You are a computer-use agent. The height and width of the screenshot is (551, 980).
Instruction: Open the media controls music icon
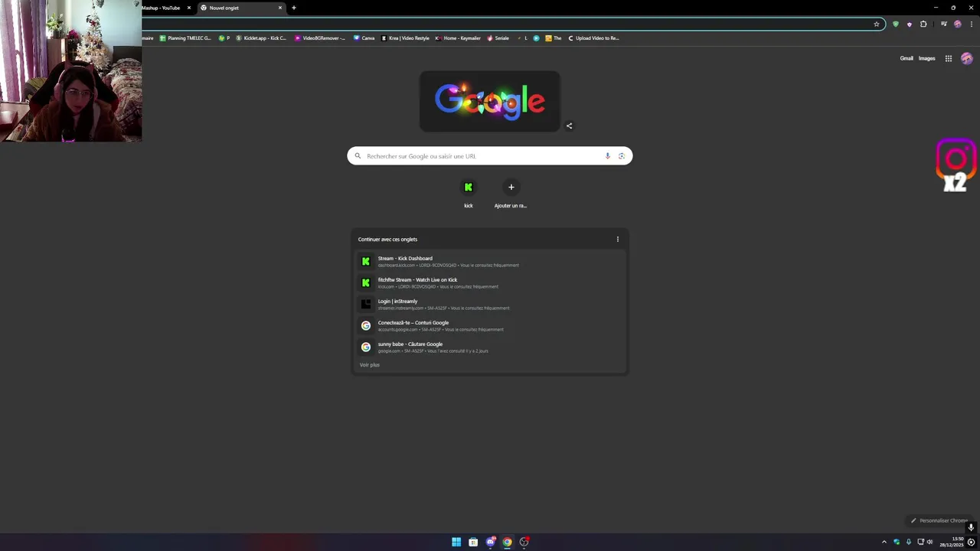944,24
